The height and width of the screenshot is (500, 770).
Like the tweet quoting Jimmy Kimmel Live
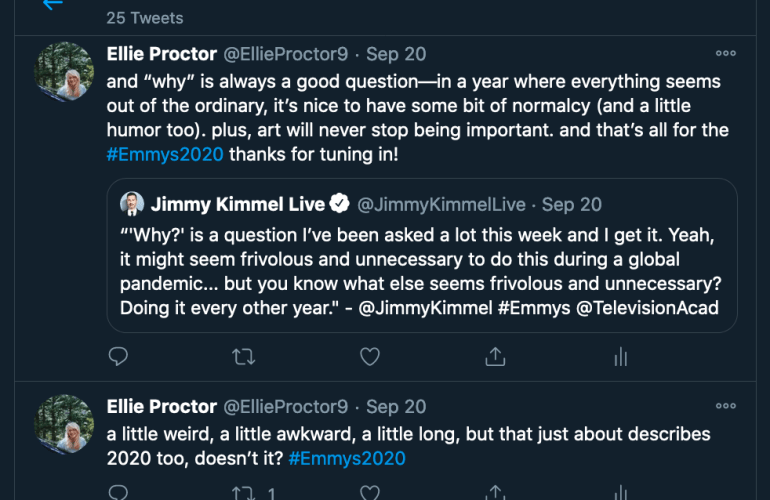point(369,356)
